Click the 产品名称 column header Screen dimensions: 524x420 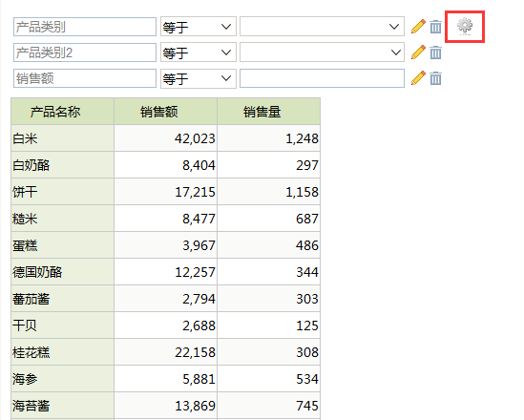(x=62, y=112)
